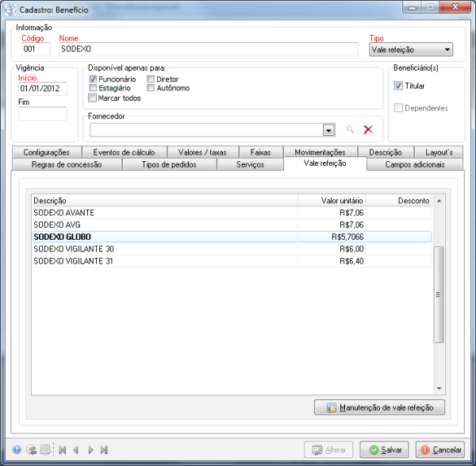Click the Fornecedor search magnifier icon
Screen dimensions: 476x466
[350, 130]
